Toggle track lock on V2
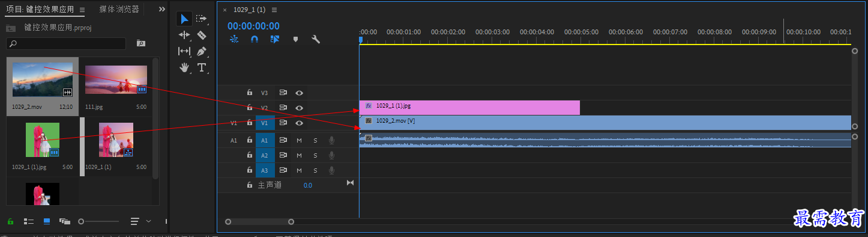 pyautogui.click(x=250, y=108)
